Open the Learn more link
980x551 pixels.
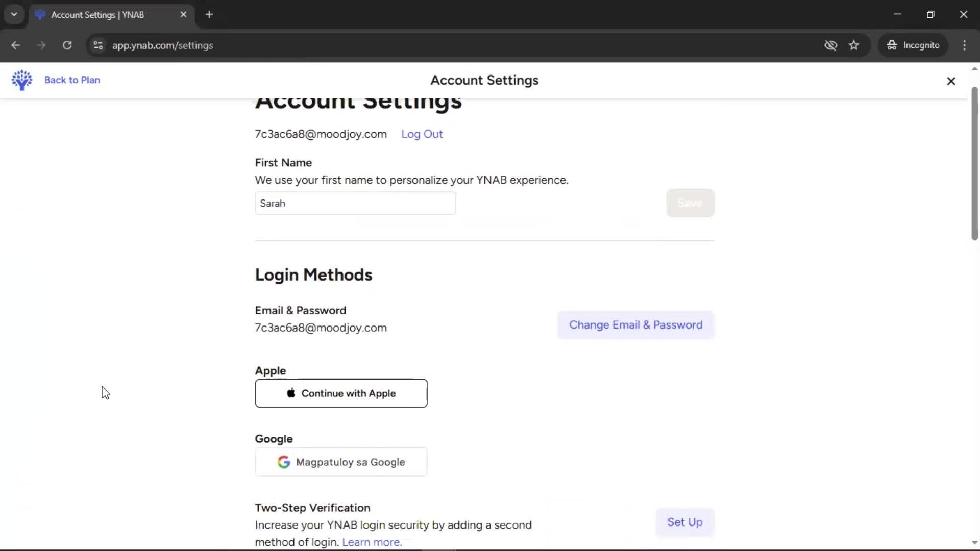tap(372, 542)
